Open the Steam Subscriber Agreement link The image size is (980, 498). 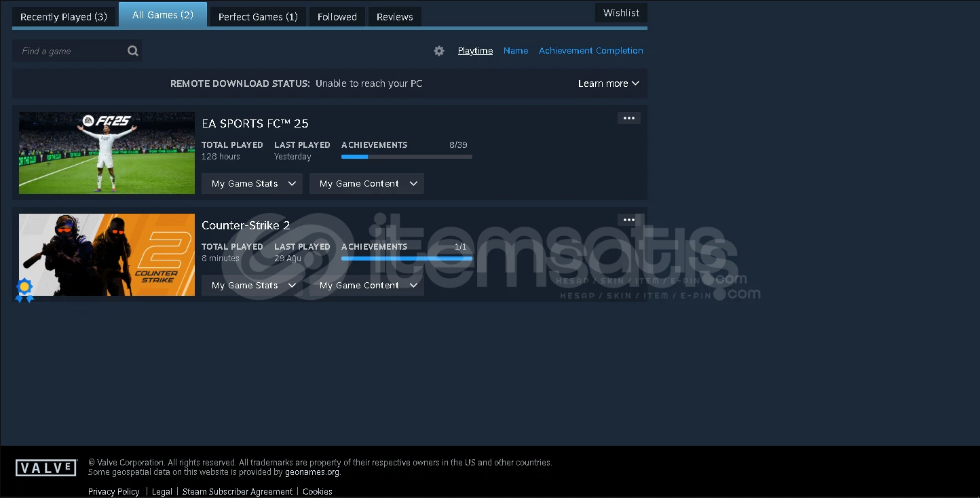238,492
